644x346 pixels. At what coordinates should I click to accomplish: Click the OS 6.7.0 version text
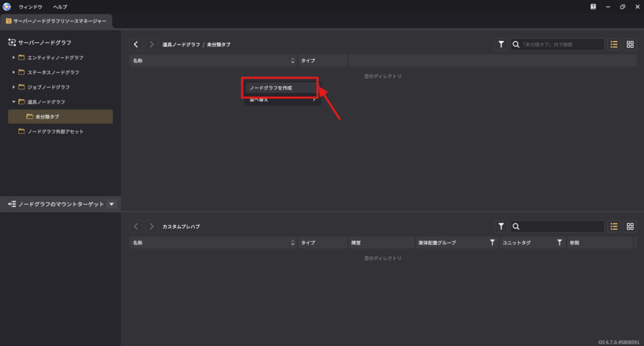point(619,342)
